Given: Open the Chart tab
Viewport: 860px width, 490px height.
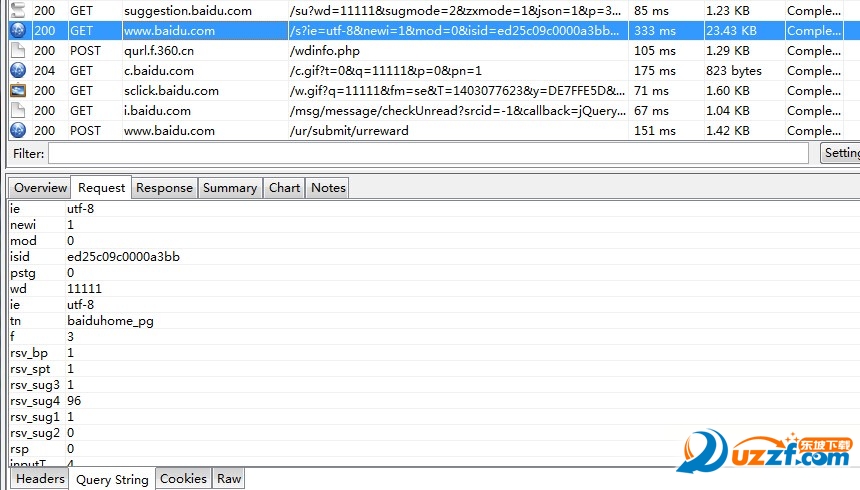Looking at the screenshot, I should 284,188.
